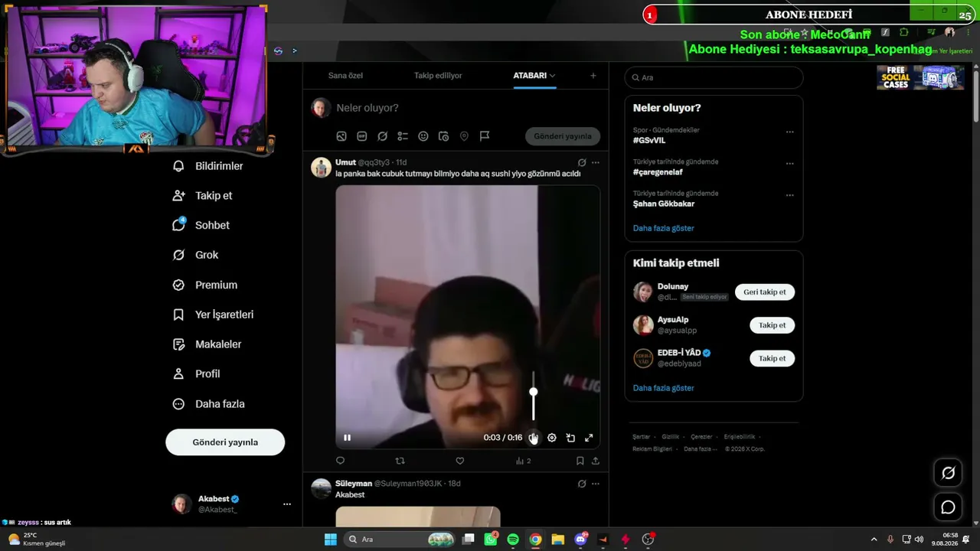Click Geri takip et for Dolunay
980x551 pixels.
[x=765, y=292]
